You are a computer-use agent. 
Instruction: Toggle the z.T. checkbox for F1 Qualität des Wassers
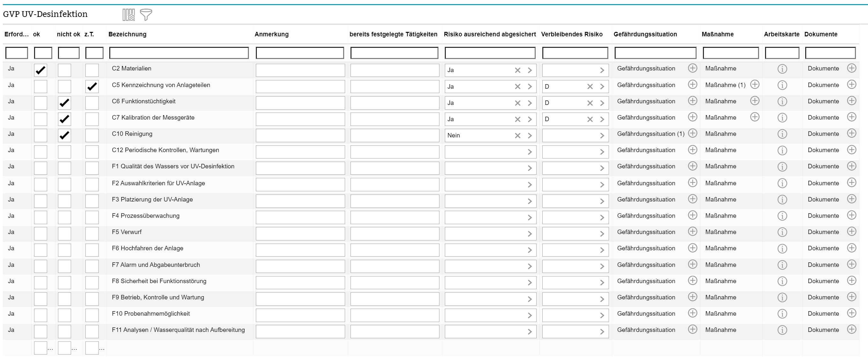click(x=91, y=167)
